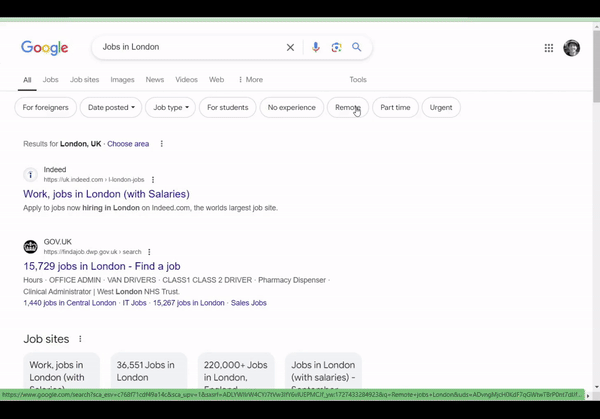Switch to the Web tab
The width and height of the screenshot is (600, 419).
click(x=216, y=80)
